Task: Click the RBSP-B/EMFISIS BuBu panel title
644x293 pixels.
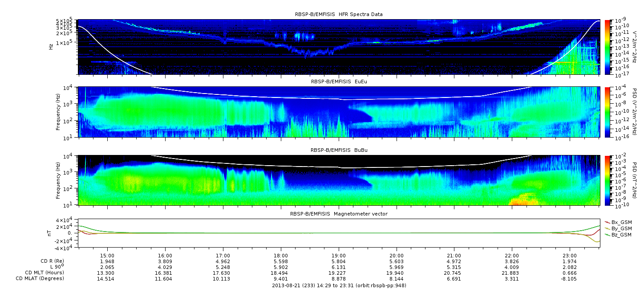Action: point(339,151)
